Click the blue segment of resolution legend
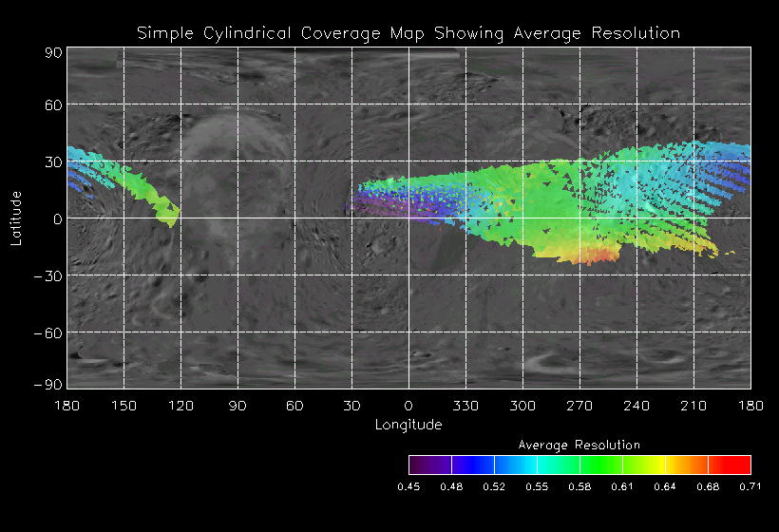This screenshot has height=532, width=779. 473,465
